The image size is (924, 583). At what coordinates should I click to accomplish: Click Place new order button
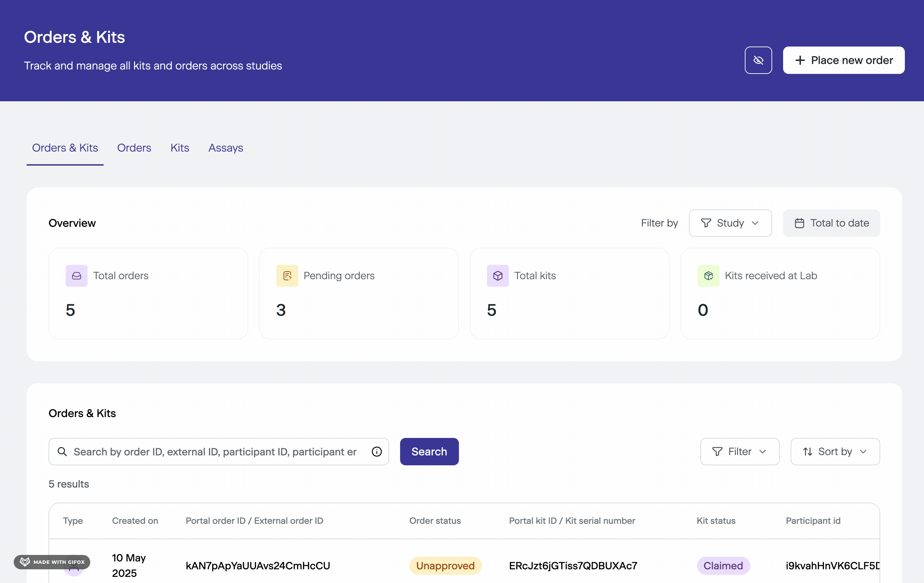[843, 60]
